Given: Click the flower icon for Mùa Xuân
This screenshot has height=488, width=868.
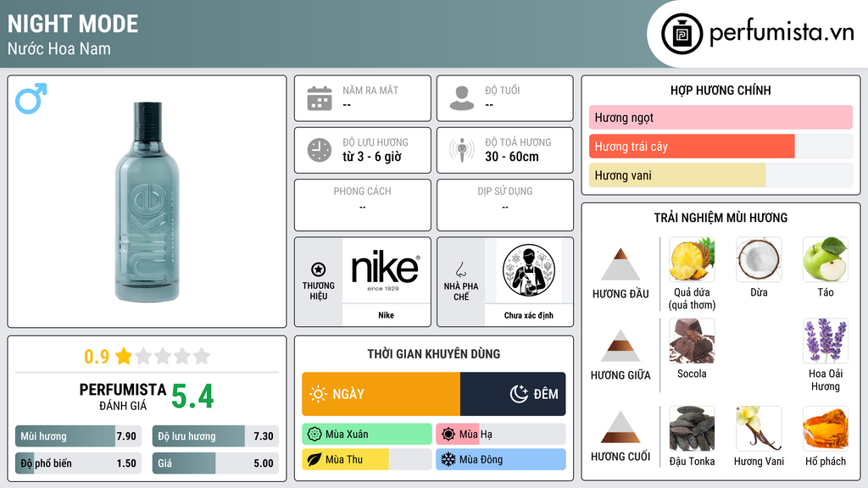Looking at the screenshot, I should pyautogui.click(x=314, y=435).
